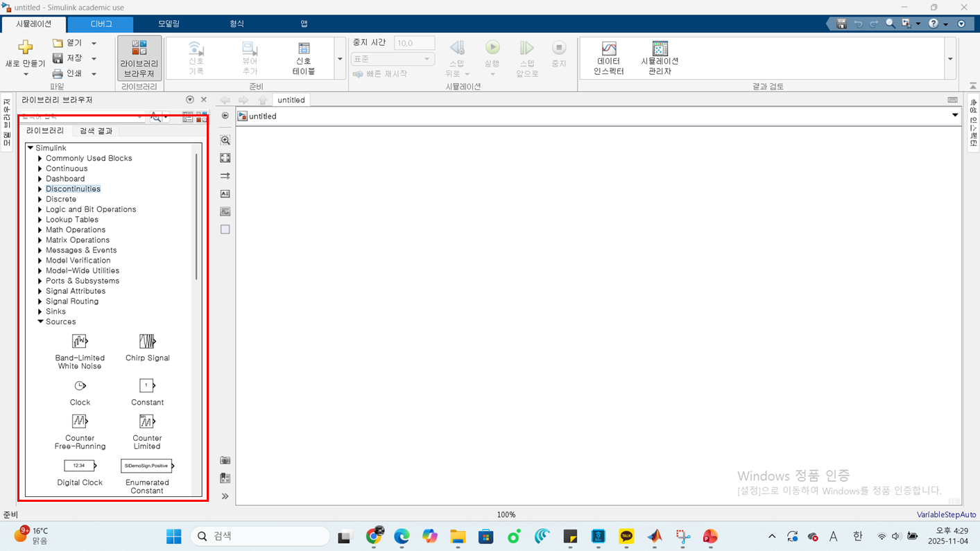Open the 표준 simulation mode dropdown
This screenshot has width=980, height=551.
(x=393, y=59)
